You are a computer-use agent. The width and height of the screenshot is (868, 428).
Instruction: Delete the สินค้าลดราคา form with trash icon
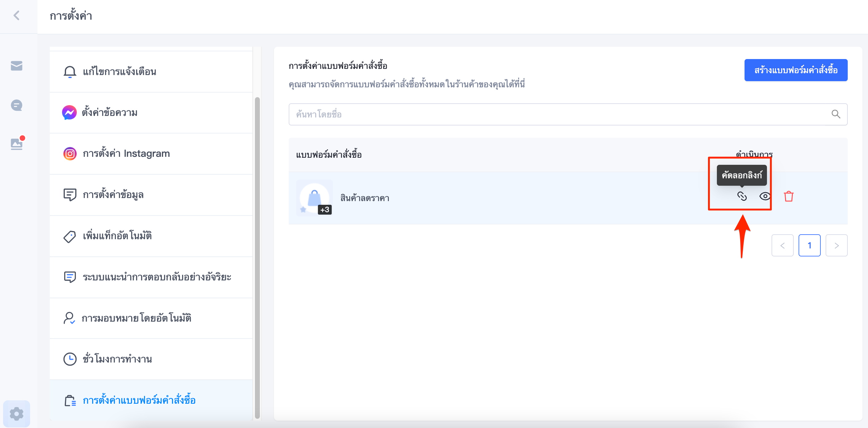click(x=788, y=196)
